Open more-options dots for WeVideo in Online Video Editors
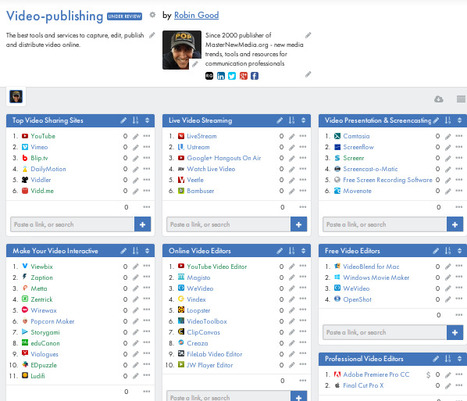The image size is (467, 401). tap(303, 288)
